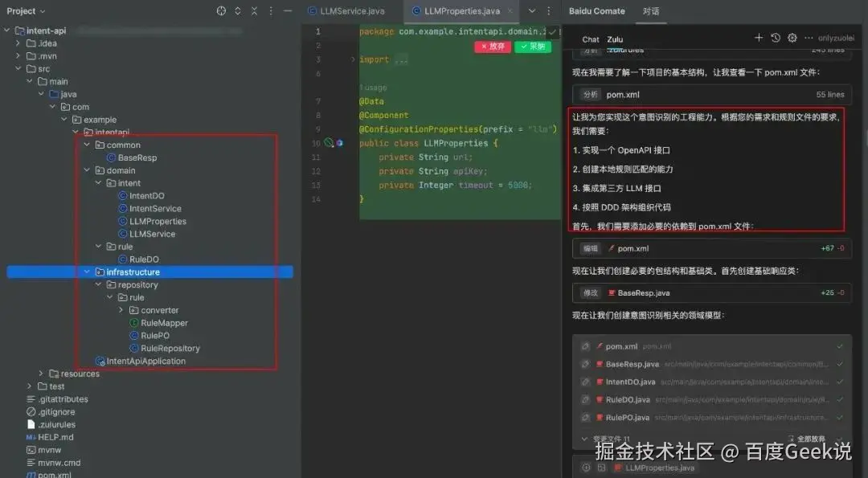Image resolution: width=868 pixels, height=478 pixels.
Task: Click the collapse-all icon in Project panel
Action: [254, 11]
